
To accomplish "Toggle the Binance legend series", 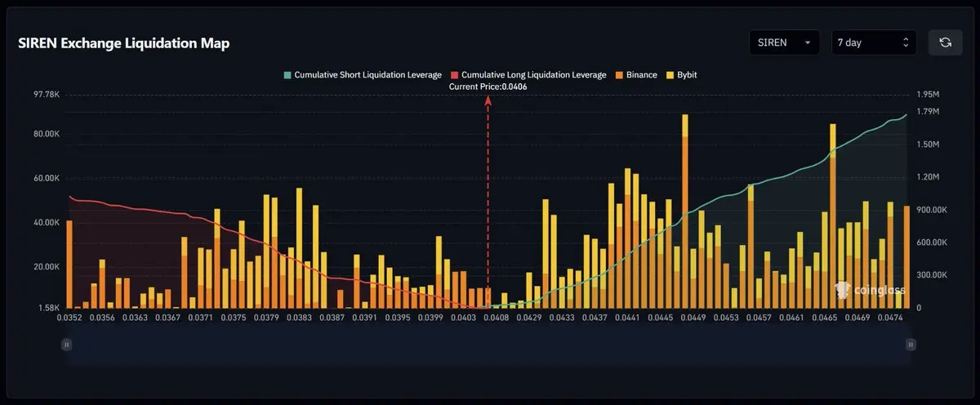I will [x=636, y=75].
